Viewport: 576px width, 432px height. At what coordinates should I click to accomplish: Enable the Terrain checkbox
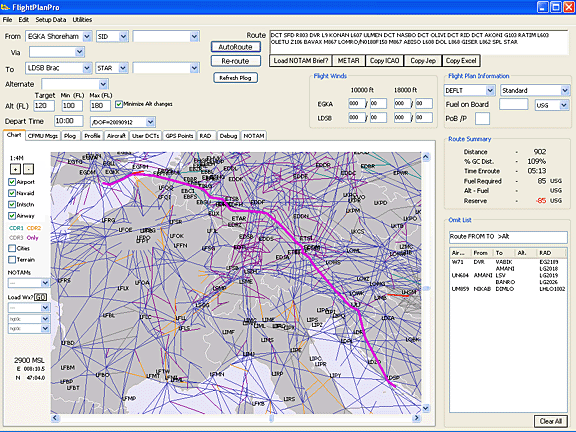coord(12,260)
